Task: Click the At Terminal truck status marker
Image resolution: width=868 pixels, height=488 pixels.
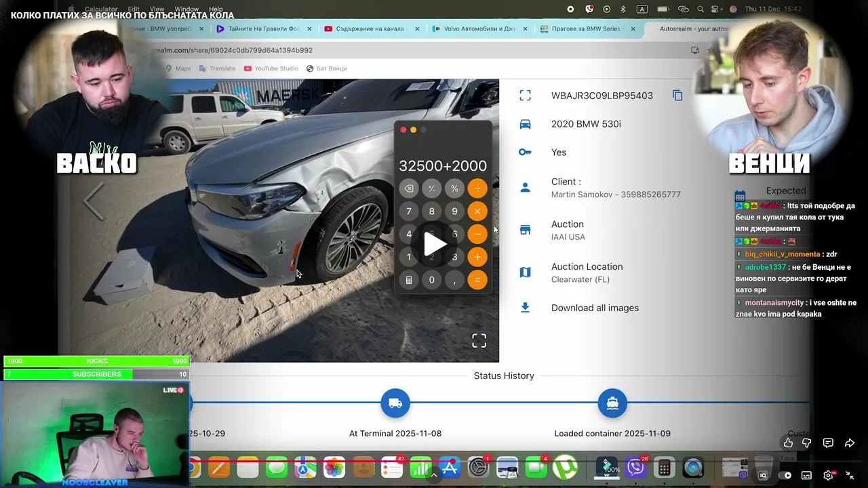Action: pos(395,403)
